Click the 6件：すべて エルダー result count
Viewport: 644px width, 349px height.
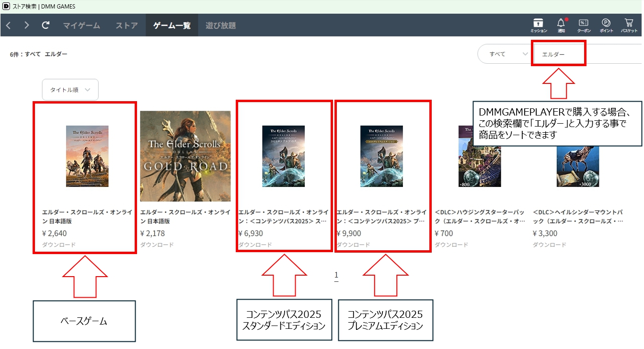[x=39, y=54]
